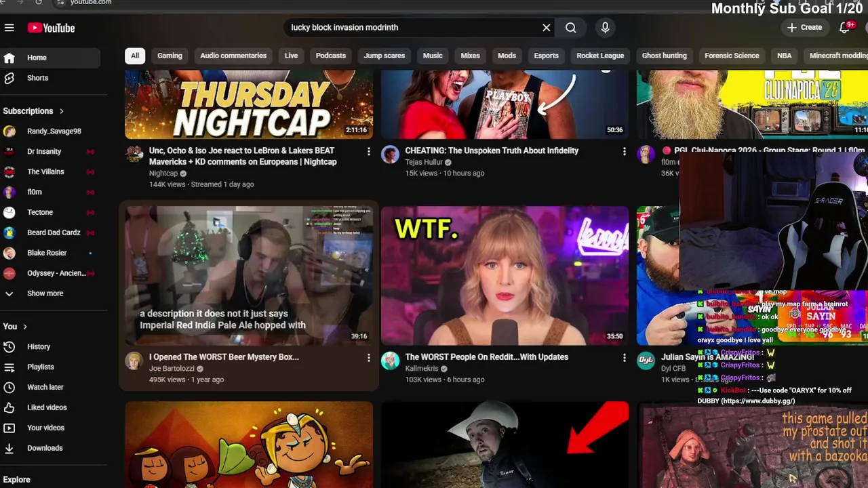This screenshot has width=868, height=488.
Task: Click the Explore section heading
Action: coord(16,480)
